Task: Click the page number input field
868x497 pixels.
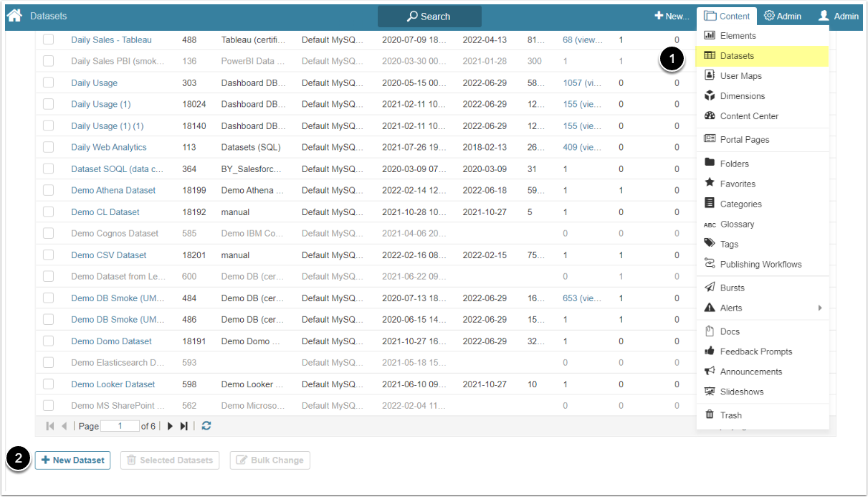Action: tap(120, 426)
